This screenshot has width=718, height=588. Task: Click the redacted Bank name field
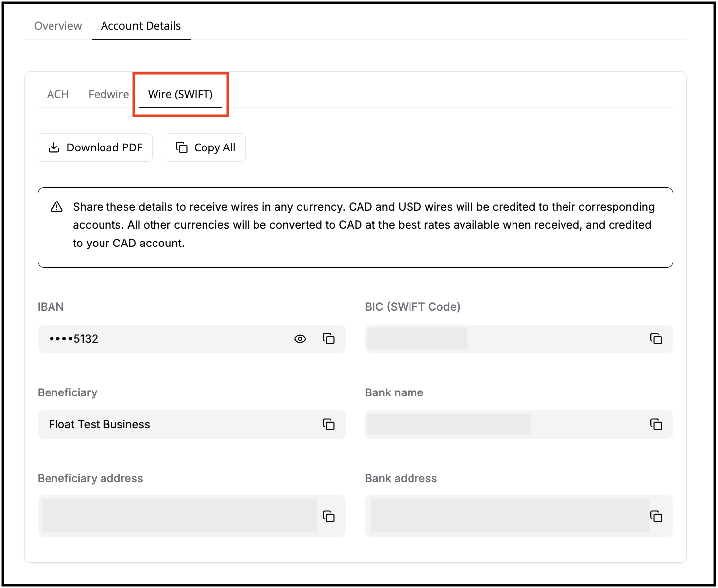coord(449,424)
